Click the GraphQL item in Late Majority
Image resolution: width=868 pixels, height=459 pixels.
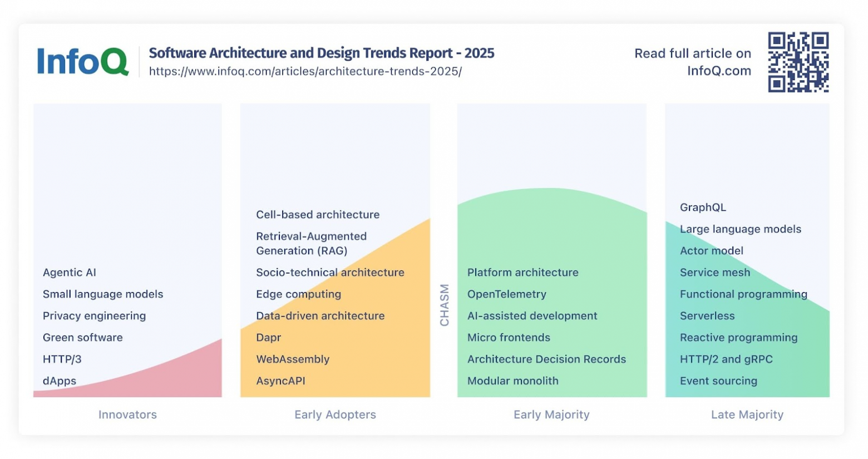[x=703, y=207]
